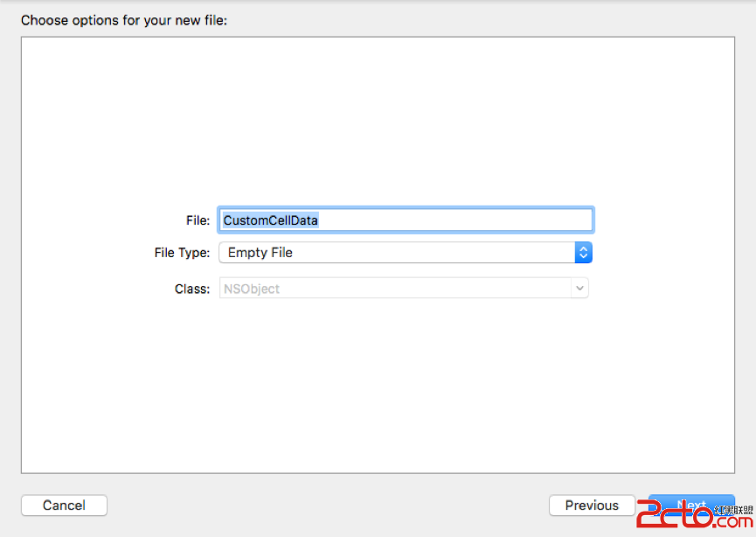Expand the Class chevron arrow
The height and width of the screenshot is (537, 756).
click(579, 289)
